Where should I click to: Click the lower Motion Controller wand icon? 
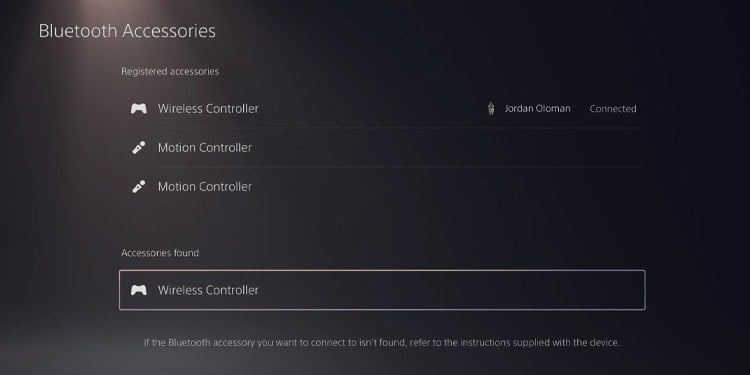139,187
